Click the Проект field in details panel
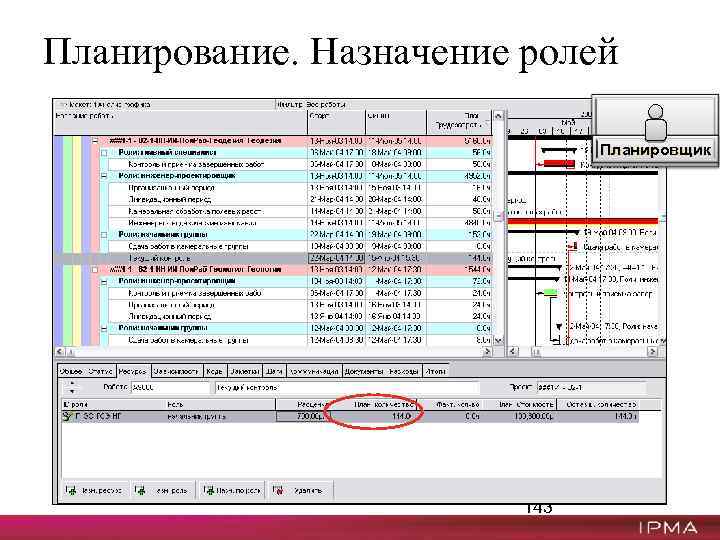Screen dimensions: 720x540 click(x=591, y=387)
